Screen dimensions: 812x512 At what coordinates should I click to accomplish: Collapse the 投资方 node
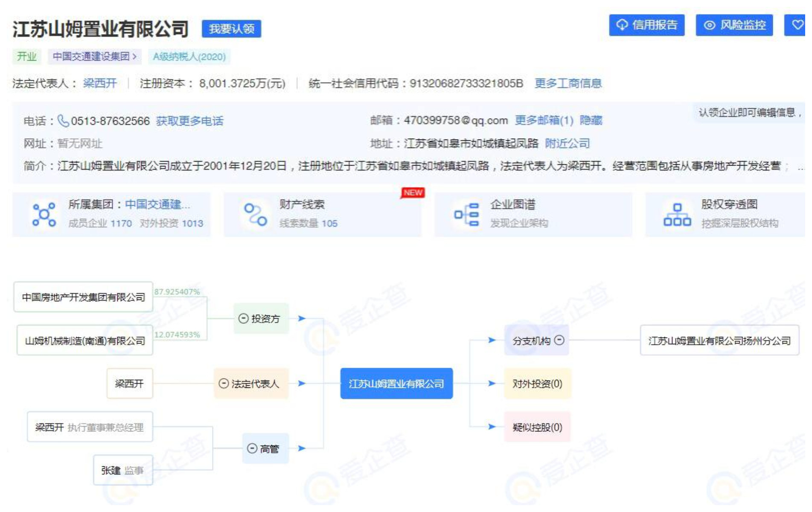[x=243, y=319]
